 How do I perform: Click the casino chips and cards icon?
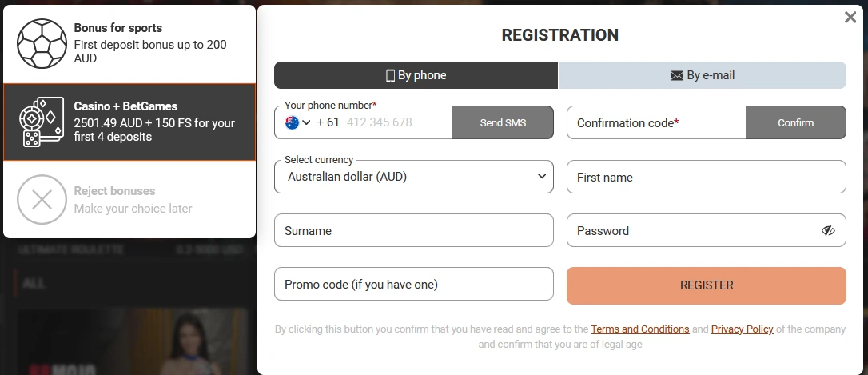(42, 122)
